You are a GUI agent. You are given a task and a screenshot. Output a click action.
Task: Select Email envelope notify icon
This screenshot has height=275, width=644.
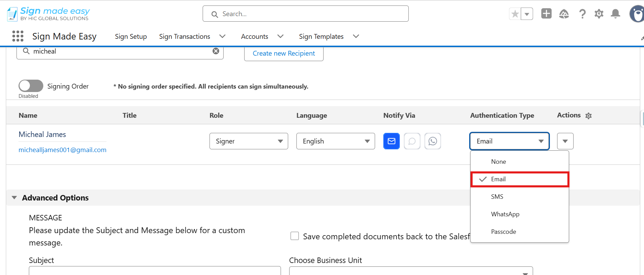(391, 141)
